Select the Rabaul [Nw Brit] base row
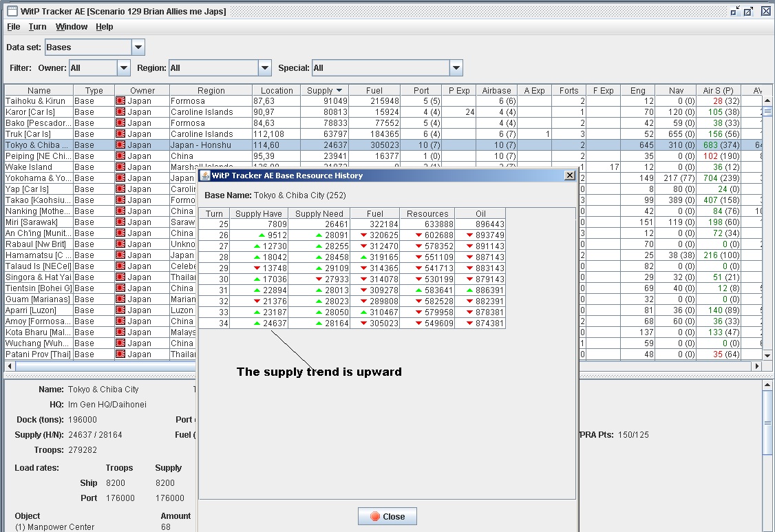 tap(100, 244)
